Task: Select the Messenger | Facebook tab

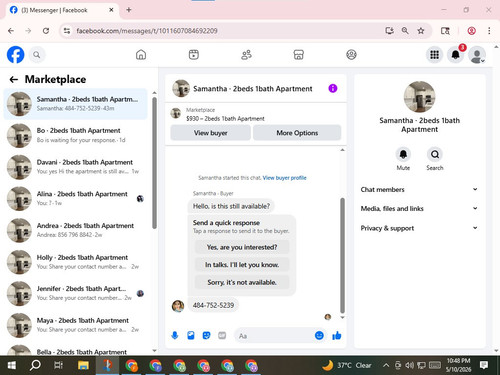Action: pos(62,10)
